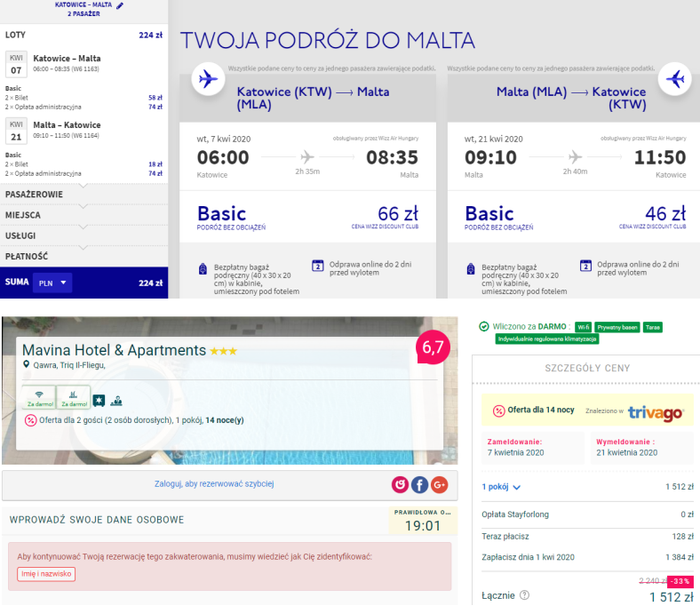Click the return flight airplane circle icon

(674, 79)
